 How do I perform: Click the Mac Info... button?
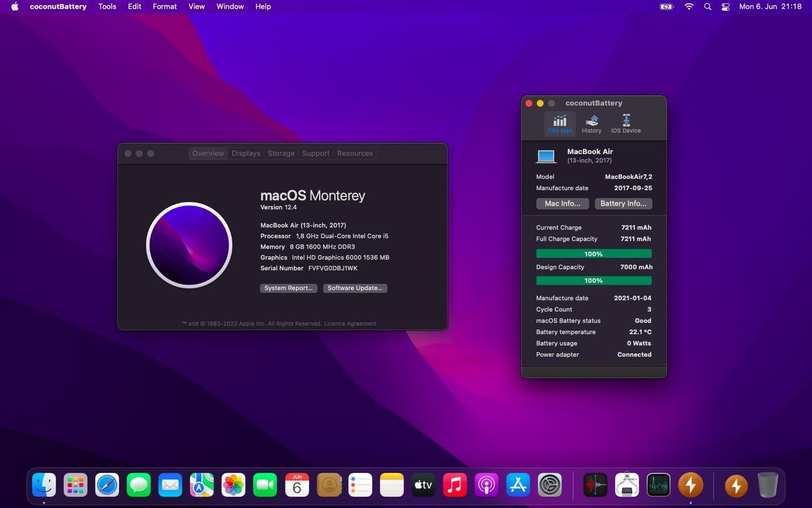(x=562, y=204)
